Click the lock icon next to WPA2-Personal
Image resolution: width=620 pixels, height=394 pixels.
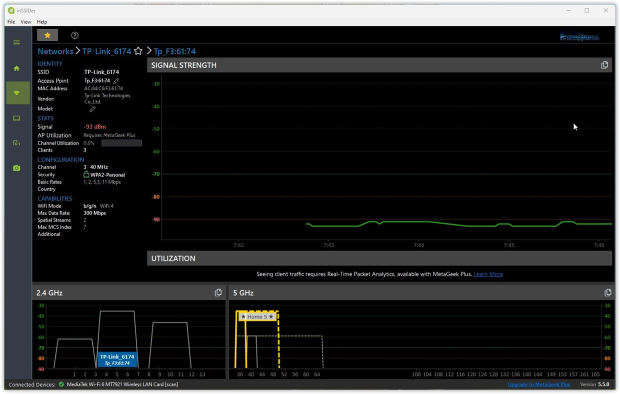(x=86, y=174)
